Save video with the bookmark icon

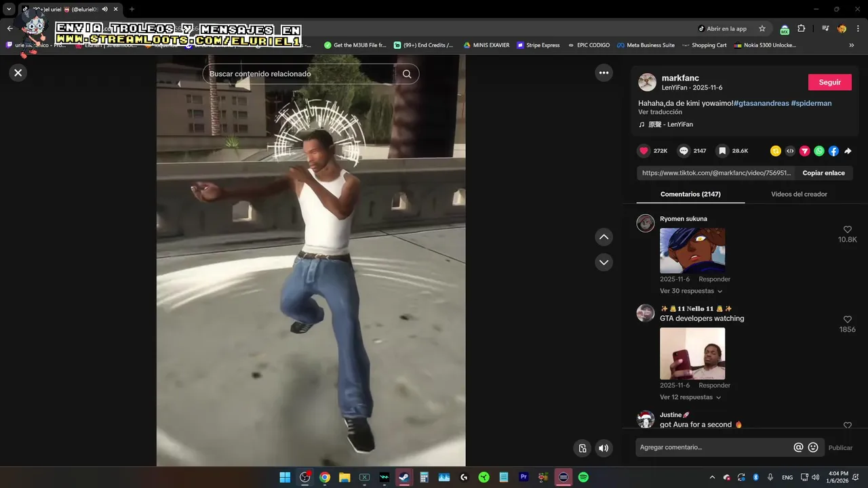722,151
